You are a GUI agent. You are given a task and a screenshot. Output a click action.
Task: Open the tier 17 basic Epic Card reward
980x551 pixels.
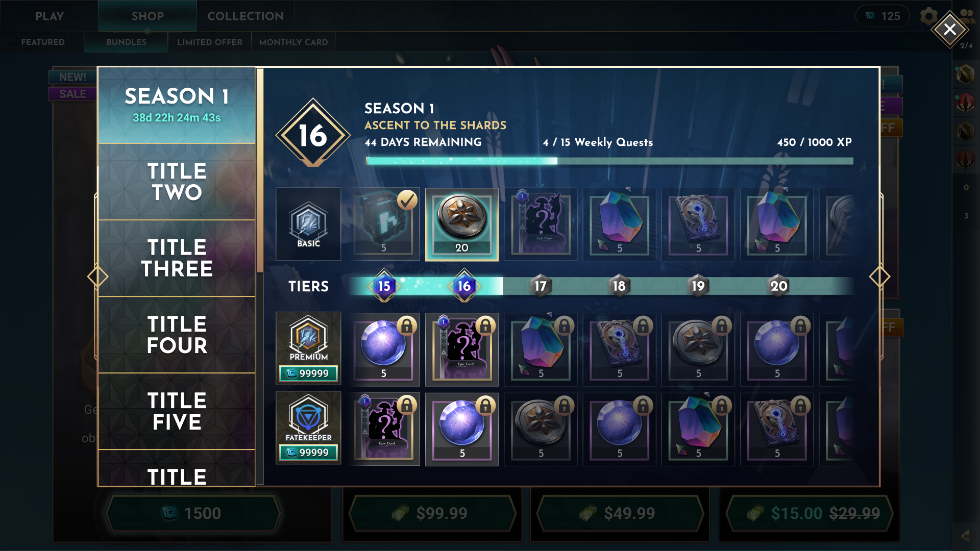541,224
